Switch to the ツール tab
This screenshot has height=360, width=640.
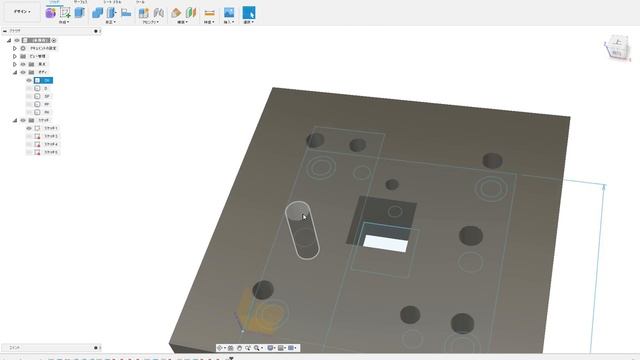(x=140, y=2)
